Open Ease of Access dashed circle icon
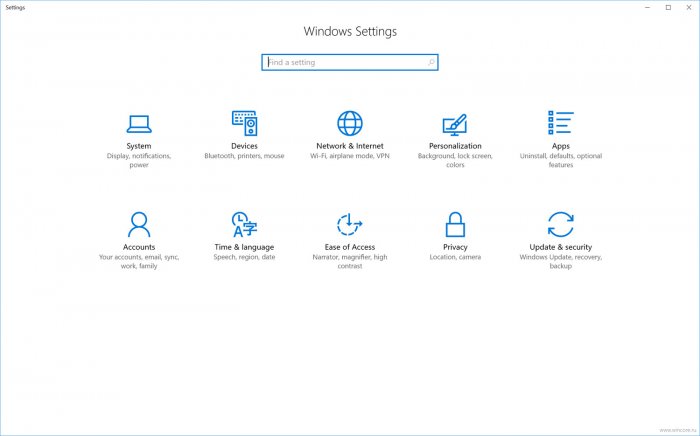Image resolution: width=700 pixels, height=436 pixels. [x=350, y=224]
